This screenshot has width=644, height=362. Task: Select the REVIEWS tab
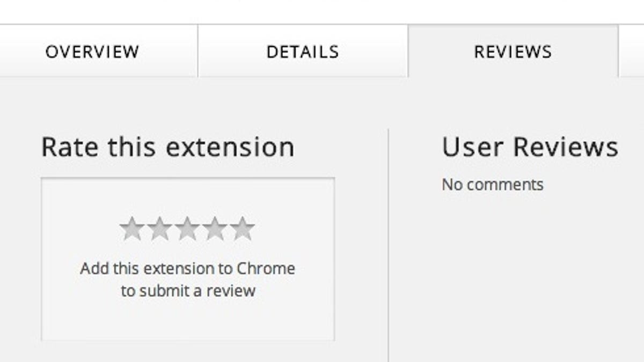point(513,51)
